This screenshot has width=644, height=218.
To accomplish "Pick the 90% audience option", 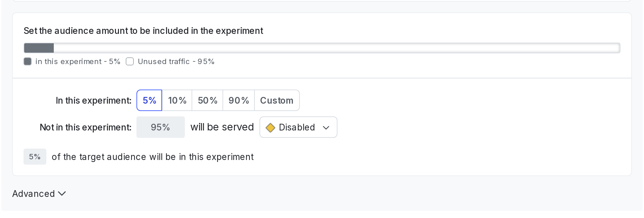I will 239,100.
